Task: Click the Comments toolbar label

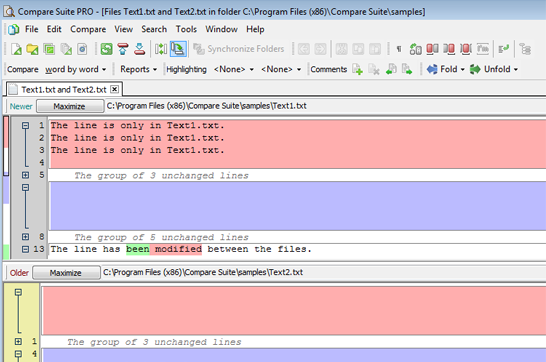Action: click(x=328, y=69)
